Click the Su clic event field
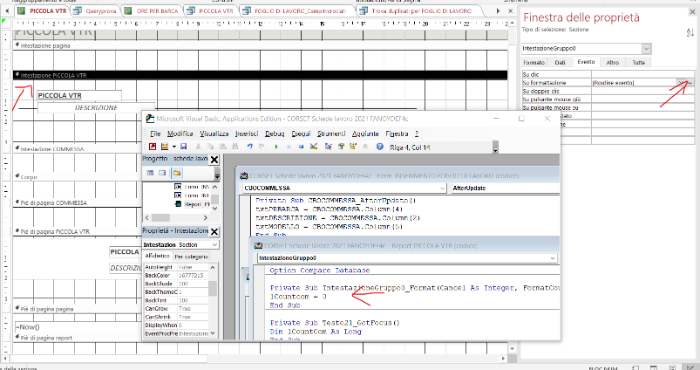 coord(643,75)
